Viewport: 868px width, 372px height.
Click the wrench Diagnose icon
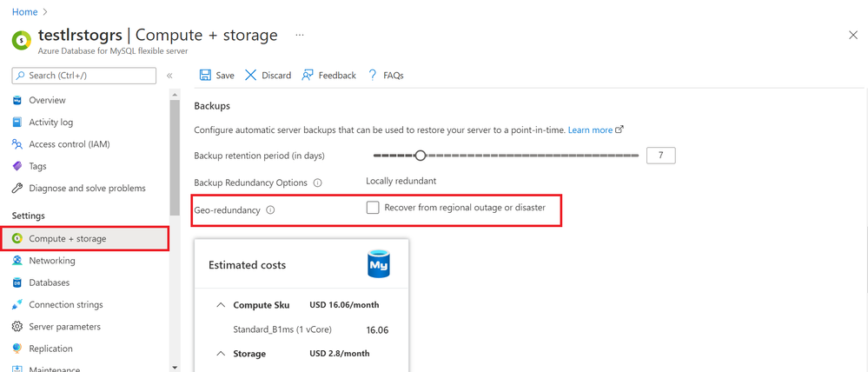pyautogui.click(x=17, y=189)
